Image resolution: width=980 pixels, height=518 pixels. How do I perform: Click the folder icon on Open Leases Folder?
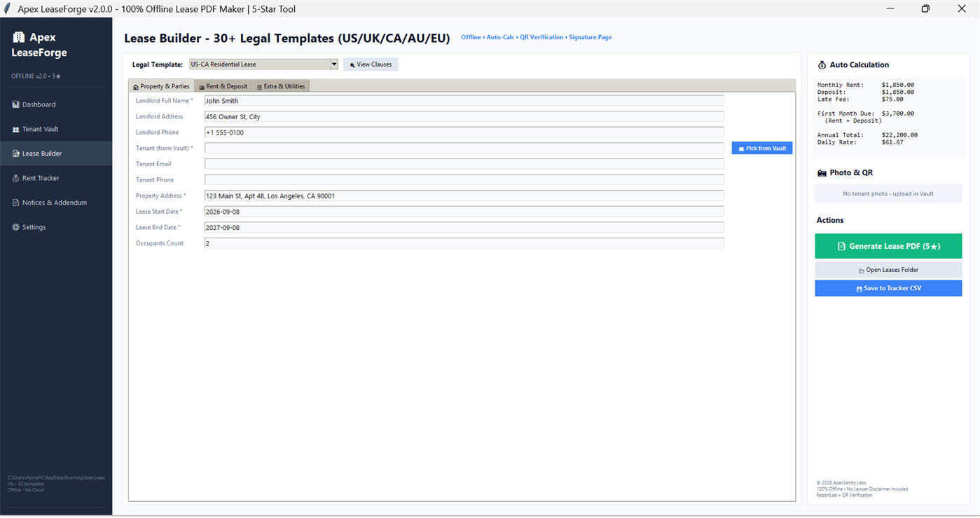(862, 271)
